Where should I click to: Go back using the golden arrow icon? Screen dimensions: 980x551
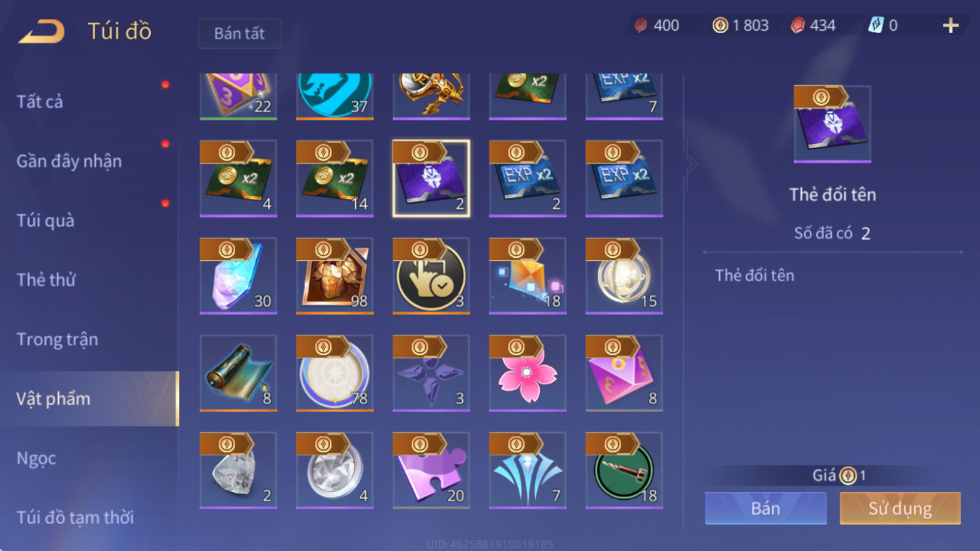(41, 31)
